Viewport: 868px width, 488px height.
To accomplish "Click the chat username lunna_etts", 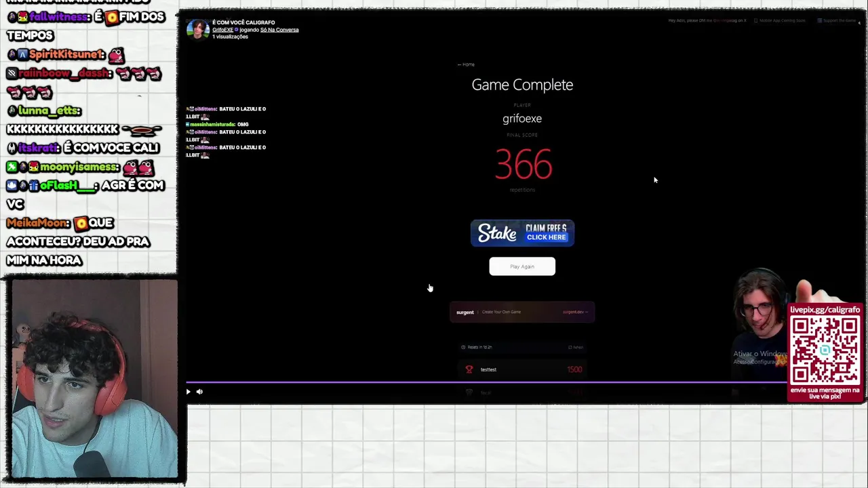I will (50, 110).
